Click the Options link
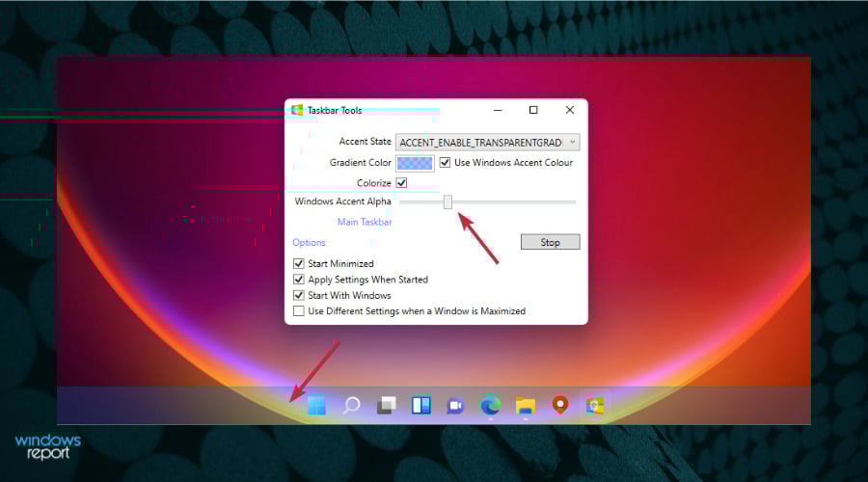 (x=309, y=242)
